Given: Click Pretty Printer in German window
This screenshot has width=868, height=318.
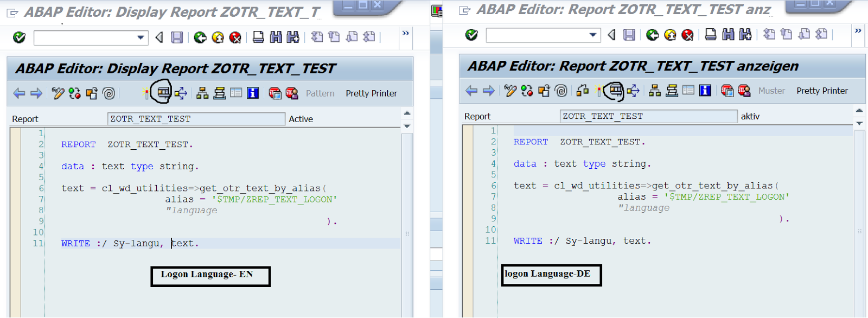Looking at the screenshot, I should [x=822, y=91].
